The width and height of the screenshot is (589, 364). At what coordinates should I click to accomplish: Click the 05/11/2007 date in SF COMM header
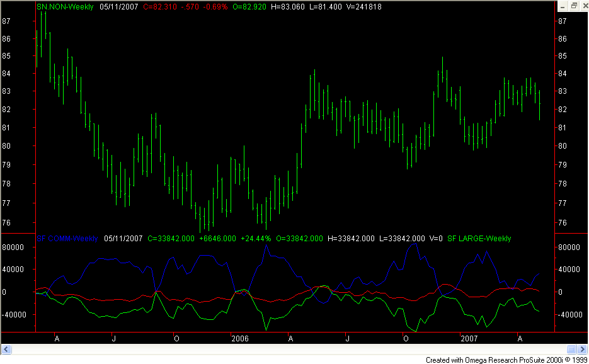(x=123, y=239)
